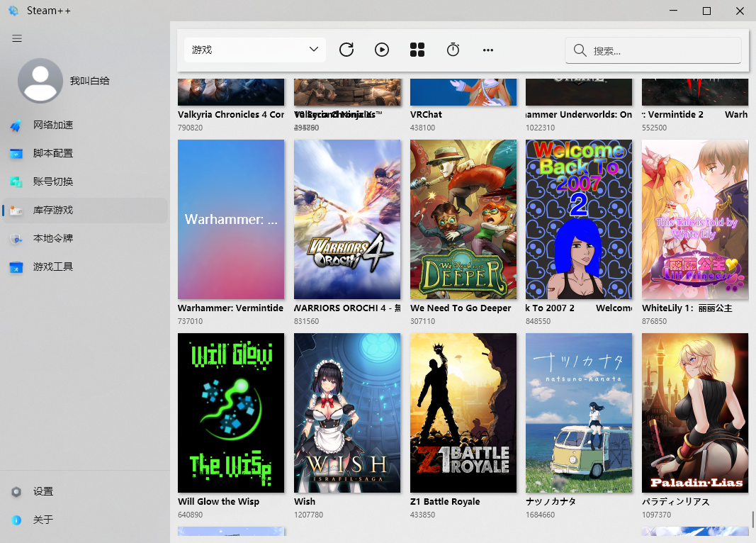Open 关于 page
This screenshot has height=543, width=756.
(84, 520)
